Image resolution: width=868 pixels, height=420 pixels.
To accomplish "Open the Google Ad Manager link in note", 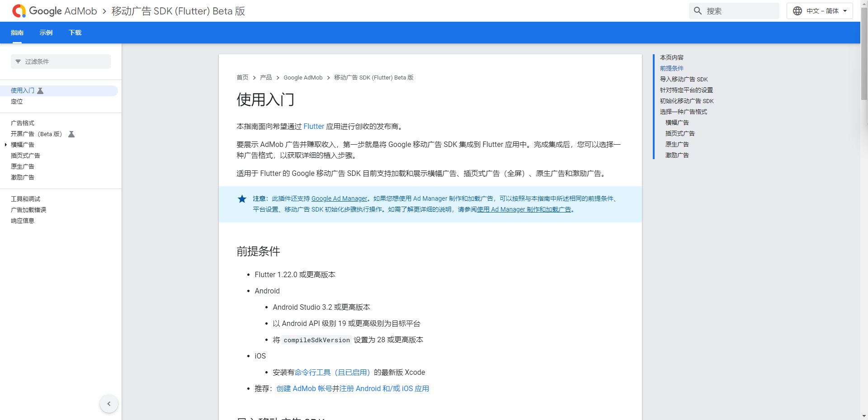I will point(340,198).
